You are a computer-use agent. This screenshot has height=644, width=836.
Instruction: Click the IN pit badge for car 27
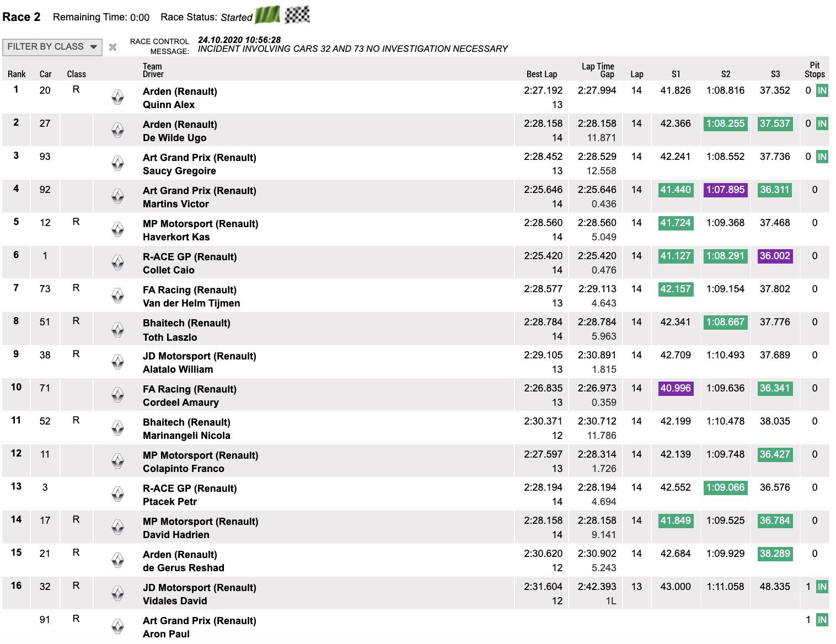point(822,124)
